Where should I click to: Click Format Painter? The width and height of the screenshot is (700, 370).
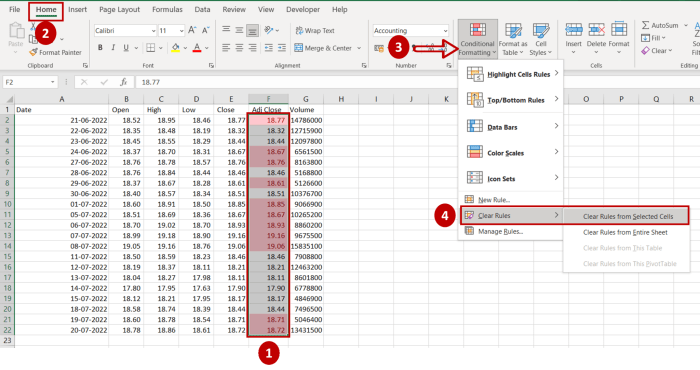point(55,52)
